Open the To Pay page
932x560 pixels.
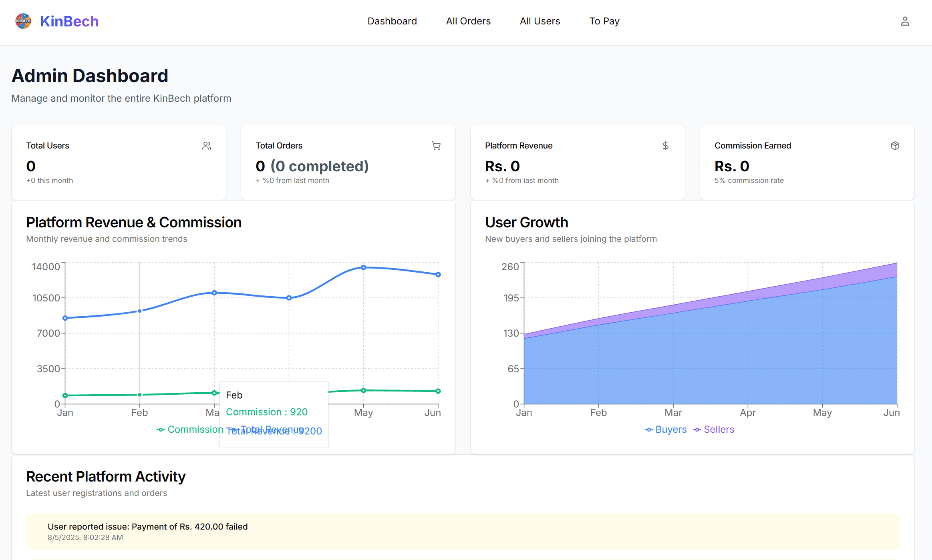click(604, 21)
